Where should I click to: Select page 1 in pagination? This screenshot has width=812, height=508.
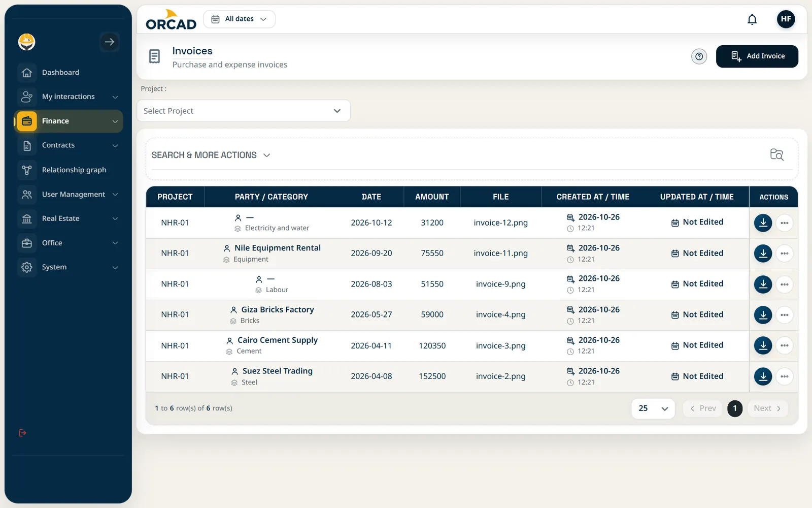(x=734, y=408)
